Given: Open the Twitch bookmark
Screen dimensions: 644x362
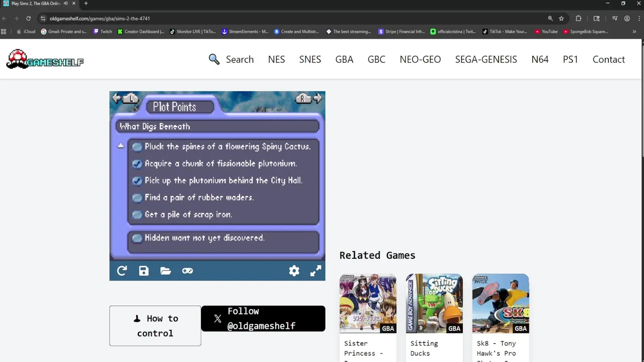Looking at the screenshot, I should tap(103, 32).
